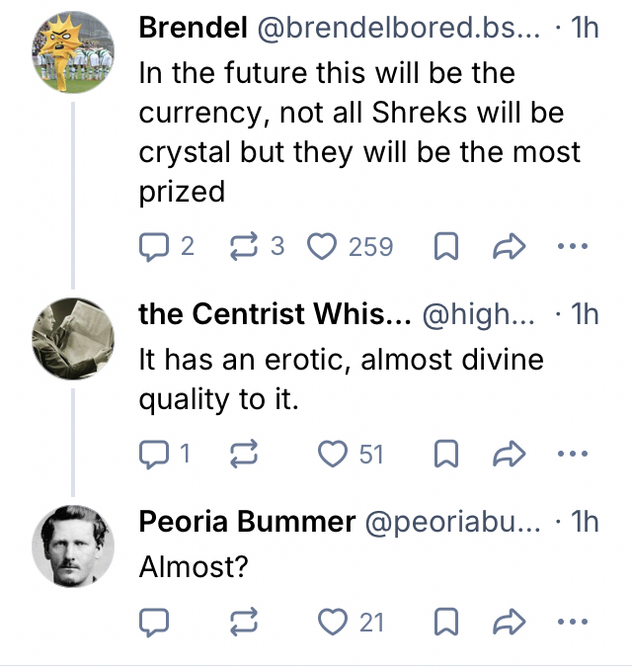
Task: Bookmark the Centrist Whisperer's comment
Action: pyautogui.click(x=445, y=454)
